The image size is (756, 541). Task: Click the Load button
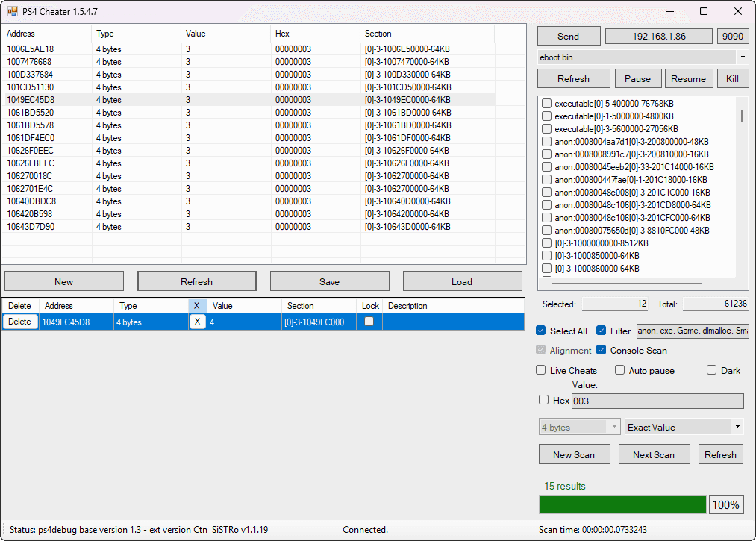[463, 281]
